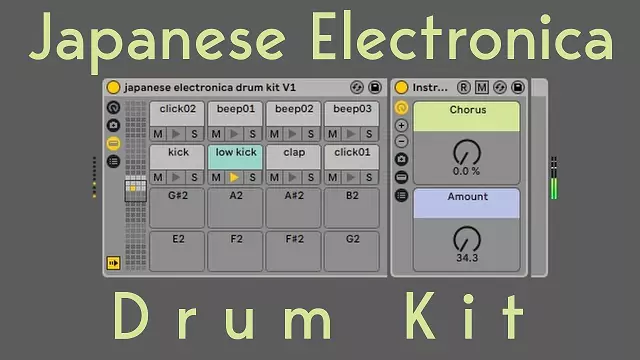
Task: Mute the kick pad
Action: [158, 177]
